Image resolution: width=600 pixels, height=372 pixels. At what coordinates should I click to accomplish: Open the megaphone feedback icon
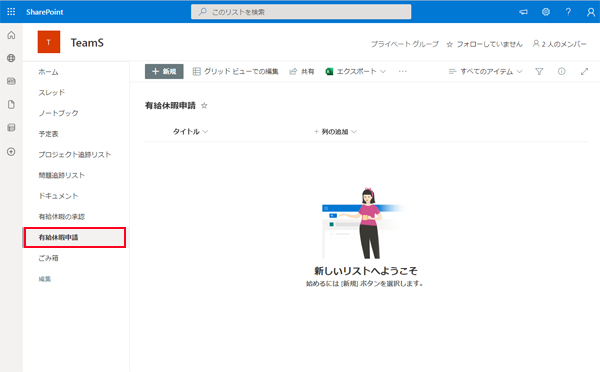click(x=523, y=12)
